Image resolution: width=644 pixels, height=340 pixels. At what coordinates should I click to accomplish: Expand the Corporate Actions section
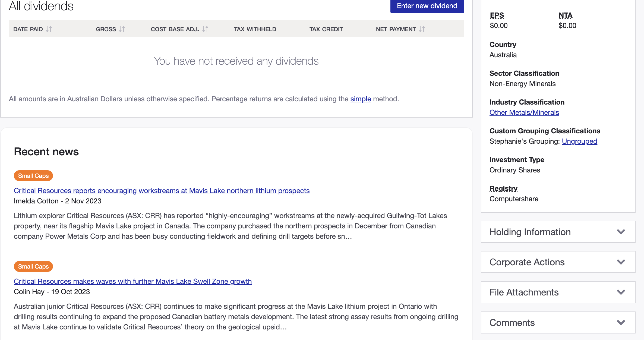[x=526, y=262]
